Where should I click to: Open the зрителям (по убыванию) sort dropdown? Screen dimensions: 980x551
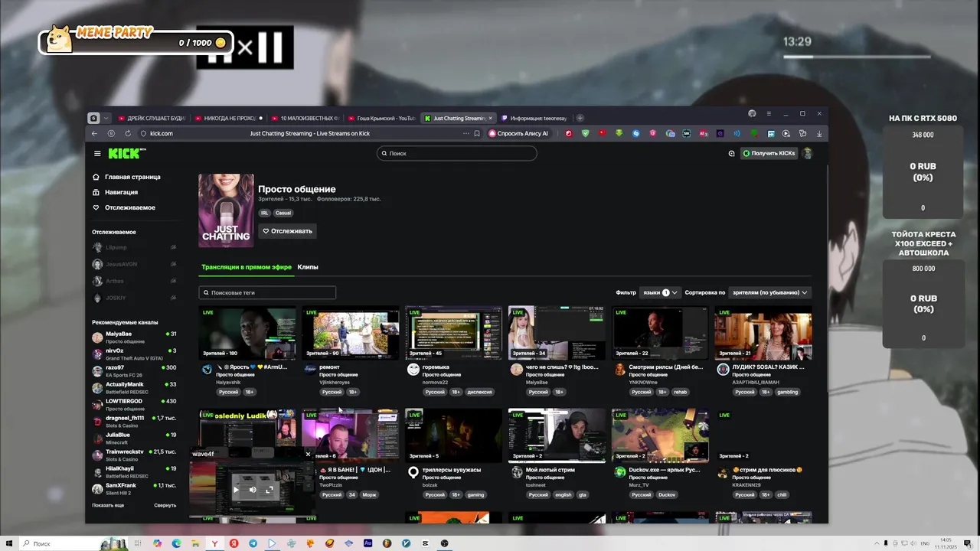click(x=769, y=292)
